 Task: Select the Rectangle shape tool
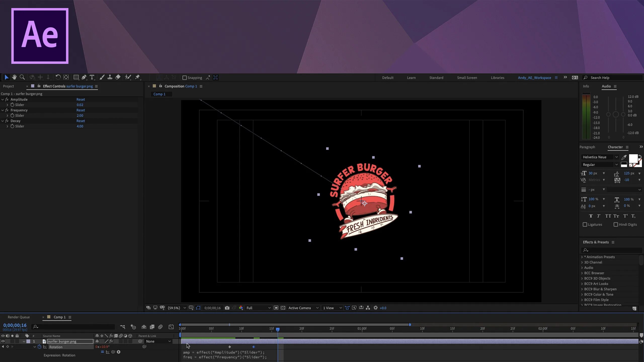(x=76, y=77)
